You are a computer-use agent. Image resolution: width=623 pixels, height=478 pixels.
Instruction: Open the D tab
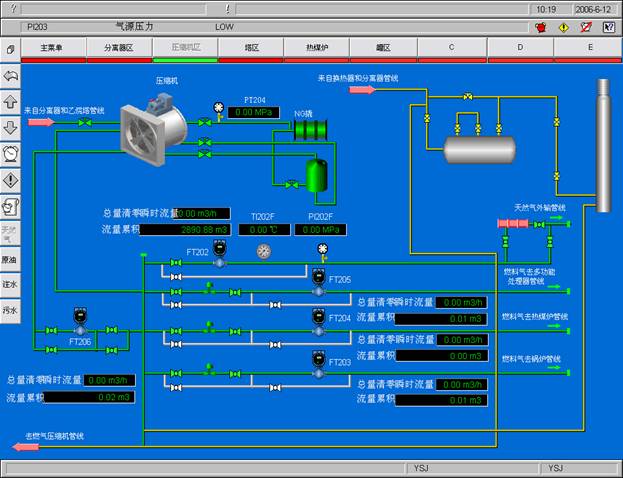point(520,48)
